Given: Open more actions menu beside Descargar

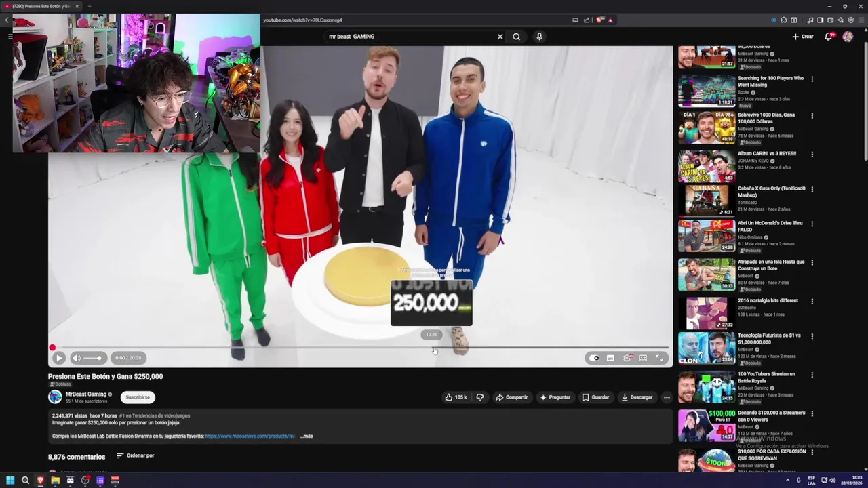Looking at the screenshot, I should coord(667,397).
